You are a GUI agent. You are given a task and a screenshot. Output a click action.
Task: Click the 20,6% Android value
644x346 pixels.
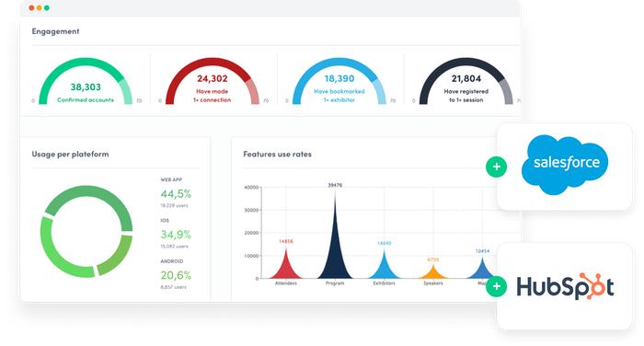tap(176, 275)
